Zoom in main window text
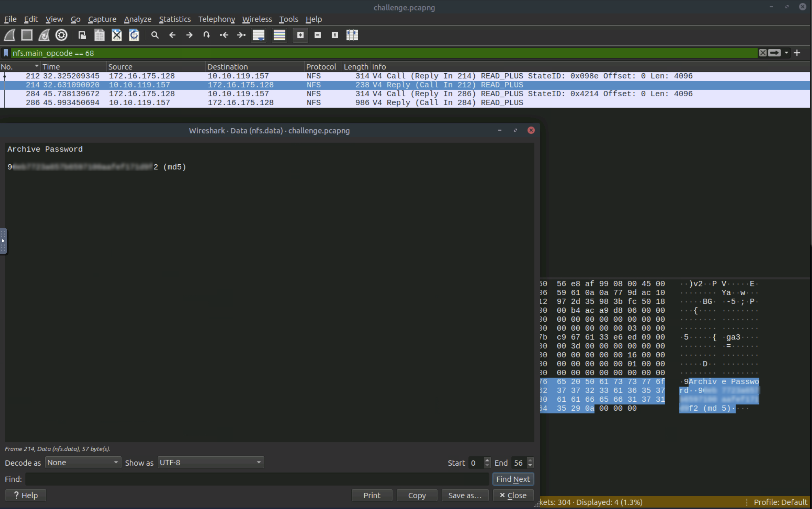The image size is (812, 509). (301, 35)
